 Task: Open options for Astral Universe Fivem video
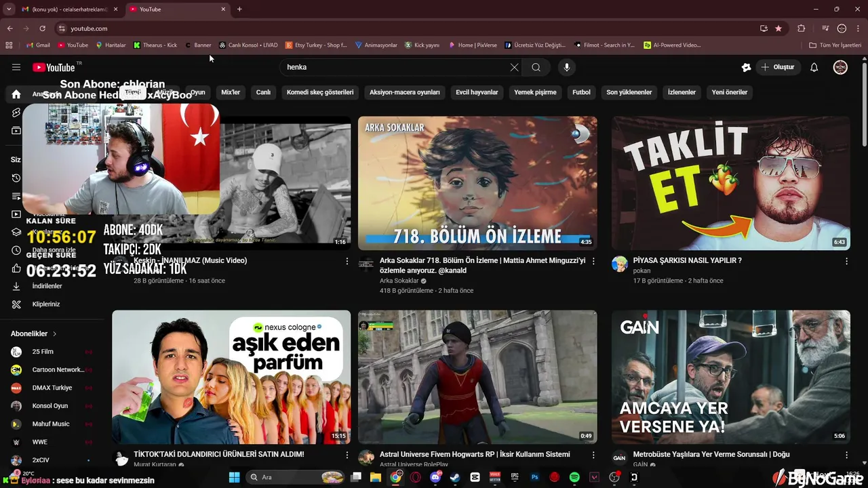pyautogui.click(x=593, y=455)
